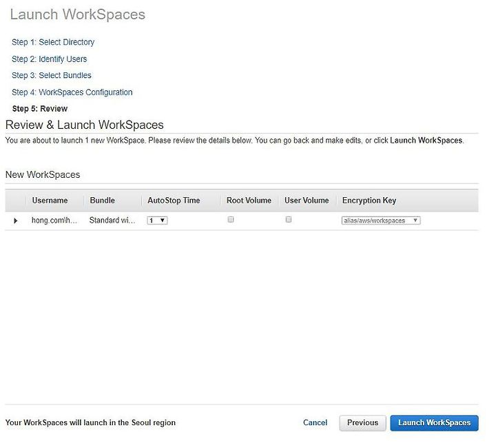
Task: Click the New WorkSpaces section heading
Action: coord(43,174)
